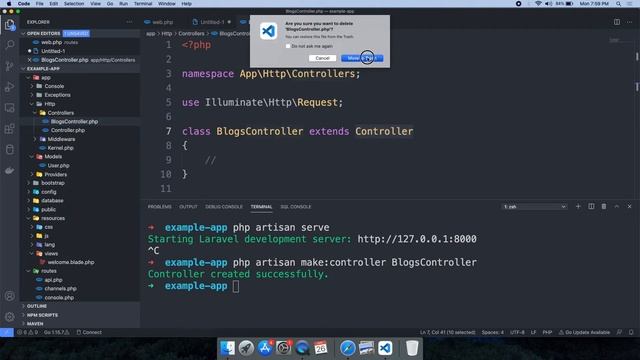Open the Source Control view
The image size is (640, 360).
click(9, 66)
